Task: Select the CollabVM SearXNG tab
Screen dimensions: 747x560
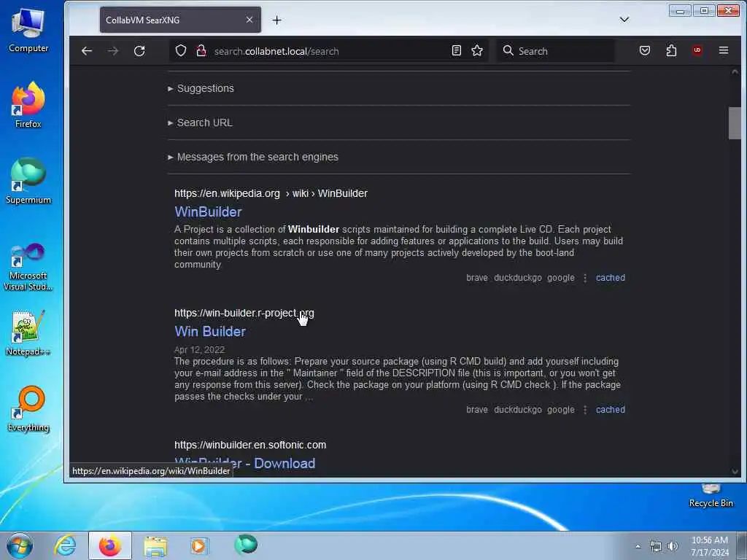Action: pyautogui.click(x=180, y=20)
